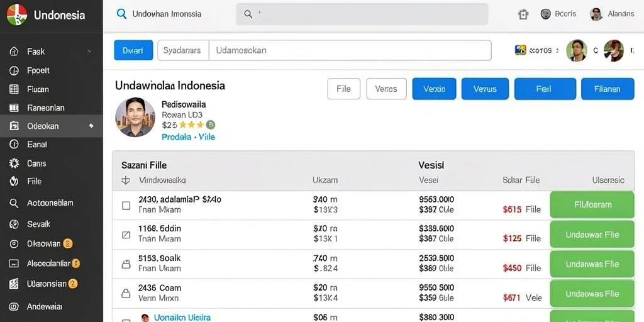The height and width of the screenshot is (322, 644).
Task: Open Canis gear icon
Action: click(x=14, y=163)
